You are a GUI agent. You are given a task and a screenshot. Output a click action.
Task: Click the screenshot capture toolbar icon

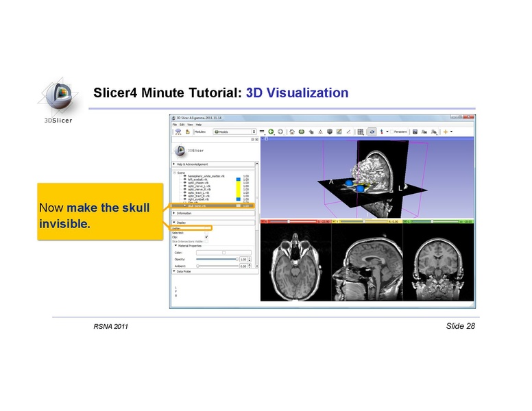(x=415, y=132)
